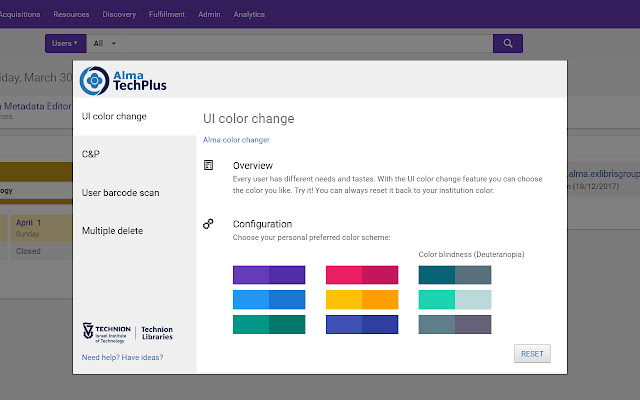Click Need help? Have ideas? link

pyautogui.click(x=122, y=357)
